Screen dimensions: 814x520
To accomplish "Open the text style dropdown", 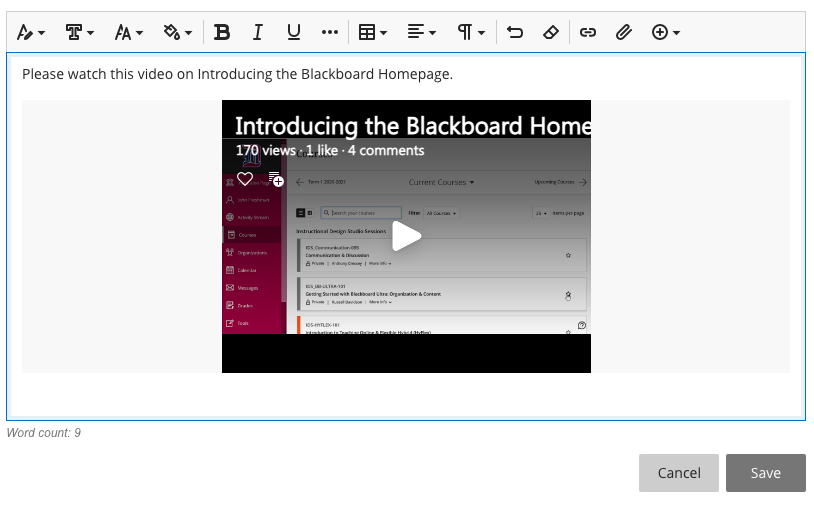I will 31,32.
